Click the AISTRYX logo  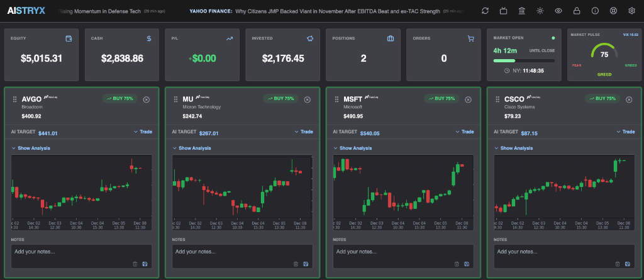pos(26,11)
